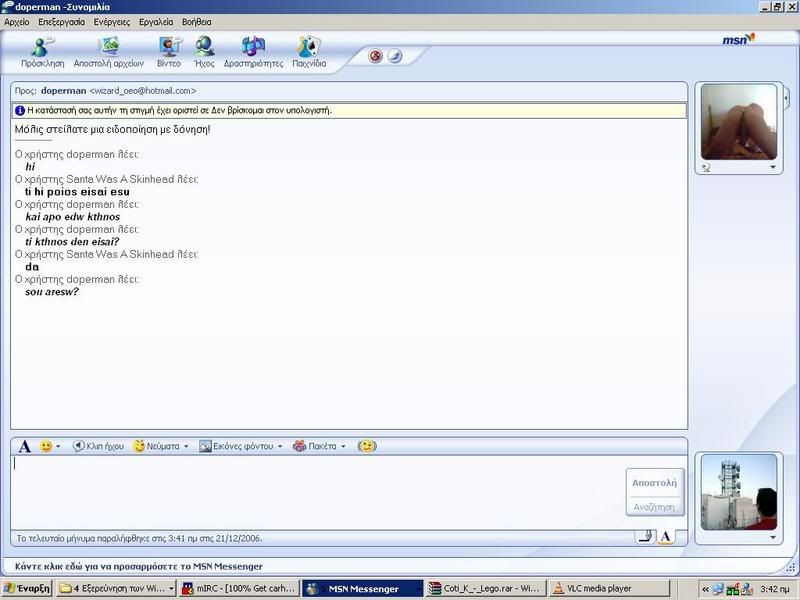Expand hidden system tray icons chevron
This screenshot has width=800, height=600.
point(705,589)
